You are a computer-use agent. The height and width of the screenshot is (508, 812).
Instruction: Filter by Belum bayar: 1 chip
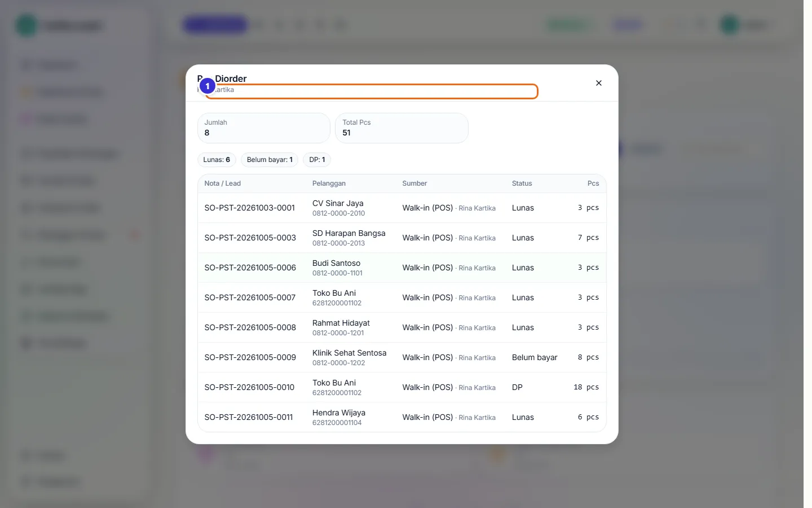click(x=270, y=160)
